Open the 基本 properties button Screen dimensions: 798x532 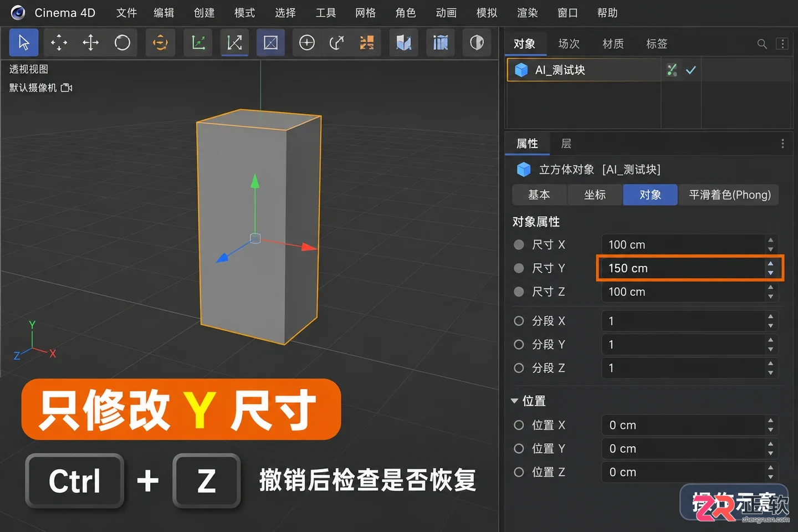(539, 195)
